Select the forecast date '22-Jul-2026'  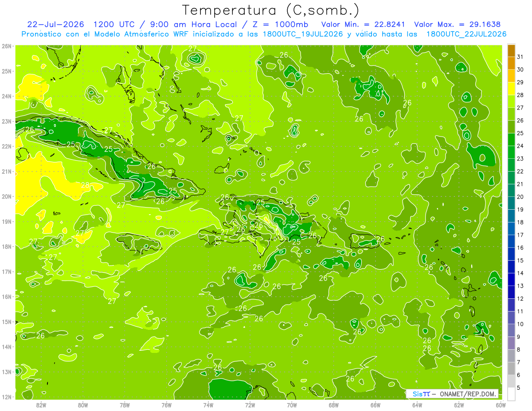coord(55,24)
